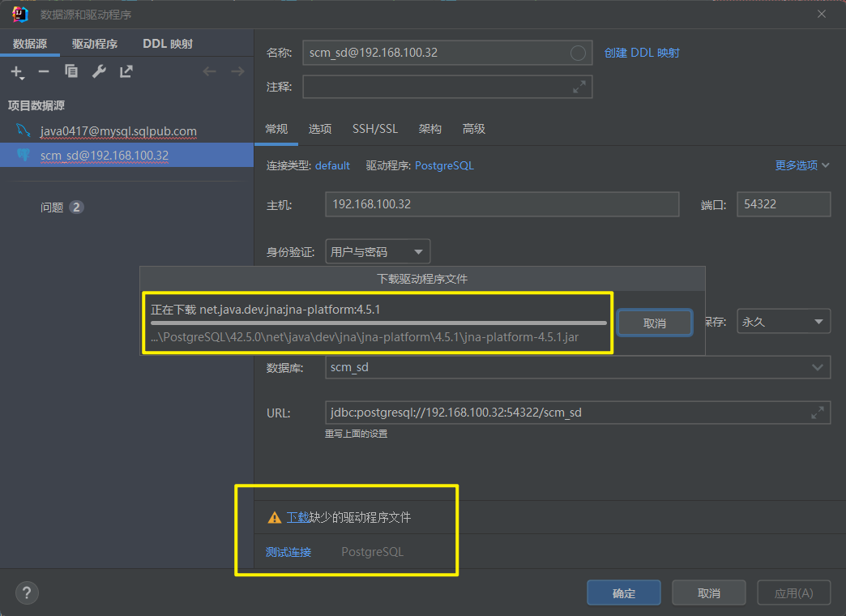Click the help question mark button
Screen dimensions: 846x616
click(27, 592)
